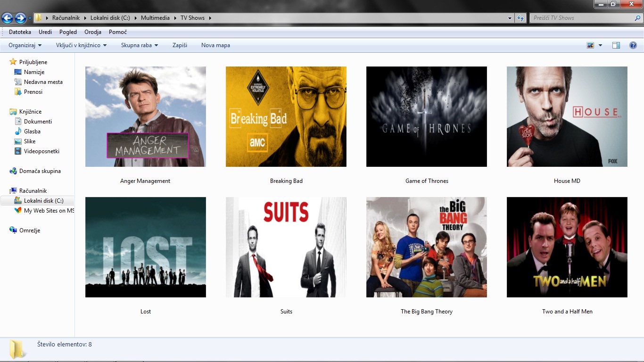Viewport: 644px width, 362px height.
Task: Open the Orodja menu
Action: [x=93, y=32]
